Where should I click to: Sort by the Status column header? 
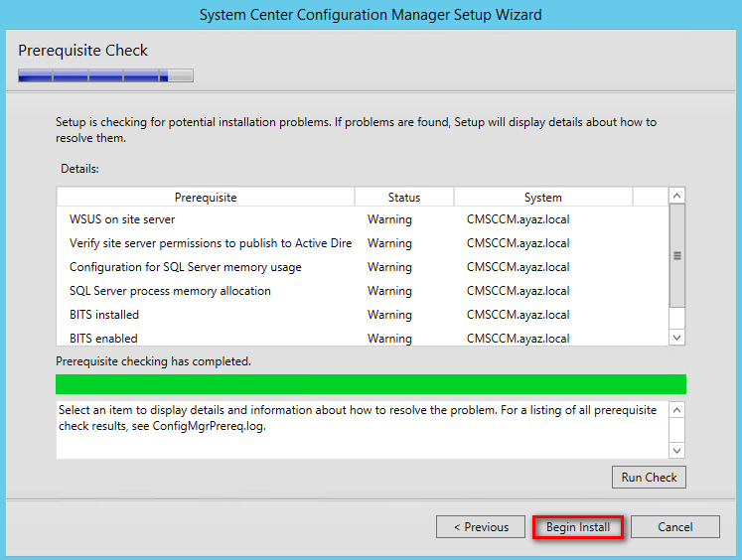[404, 198]
